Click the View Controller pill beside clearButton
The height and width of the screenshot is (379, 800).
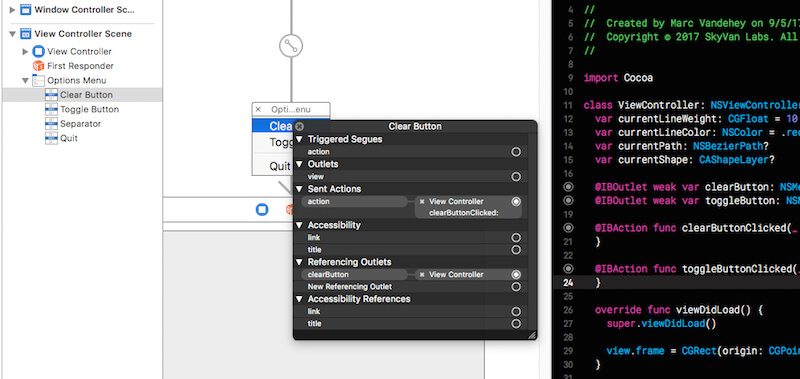tap(468, 274)
